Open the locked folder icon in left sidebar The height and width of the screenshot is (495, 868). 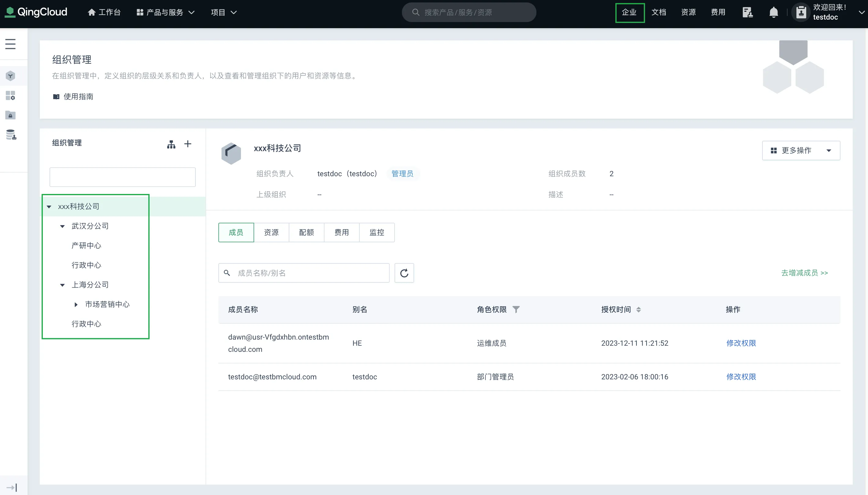coord(10,115)
